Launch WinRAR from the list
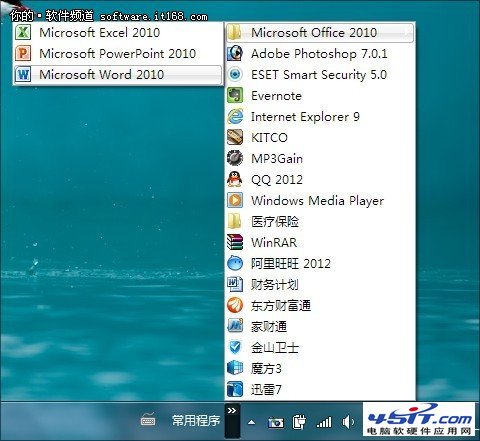The height and width of the screenshot is (441, 480). coord(320,242)
